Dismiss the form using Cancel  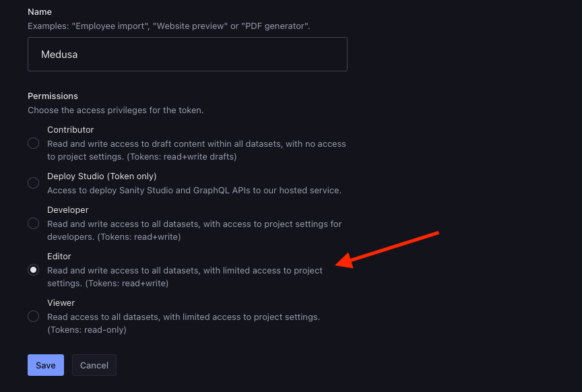pos(94,364)
